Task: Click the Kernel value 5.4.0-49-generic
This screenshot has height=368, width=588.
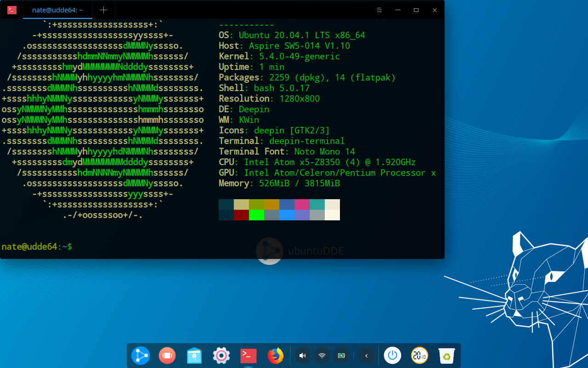Action: tap(300, 56)
